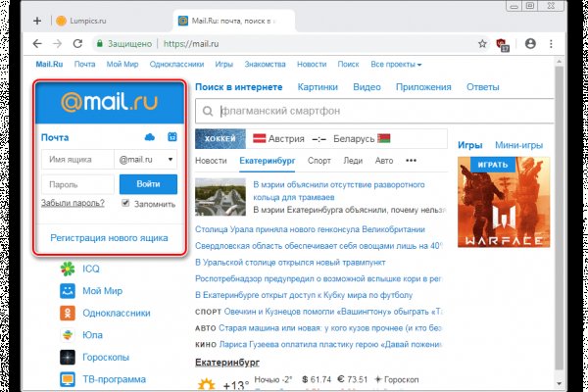This screenshot has width=588, height=392.
Task: Bookmark this page with the star icon
Action: click(x=482, y=44)
